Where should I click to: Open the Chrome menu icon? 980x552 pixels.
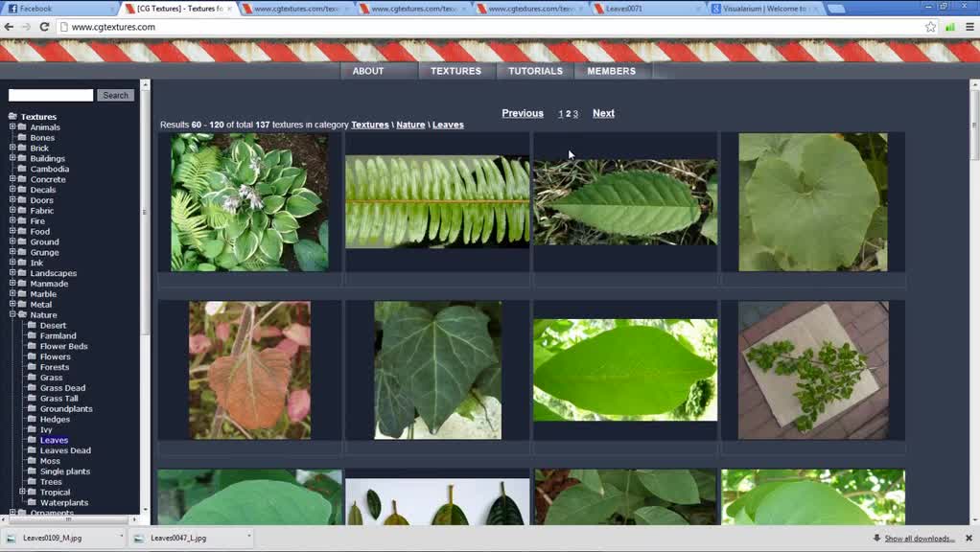(x=970, y=27)
